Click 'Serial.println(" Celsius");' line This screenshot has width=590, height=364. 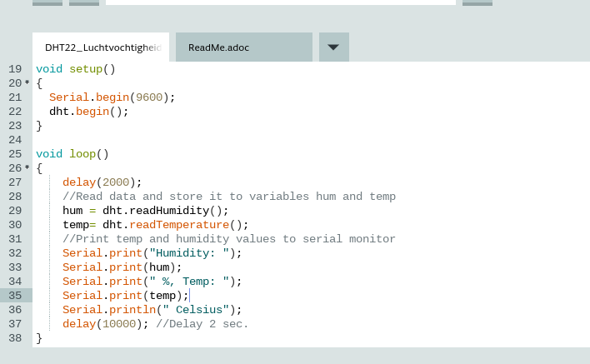[152, 310]
